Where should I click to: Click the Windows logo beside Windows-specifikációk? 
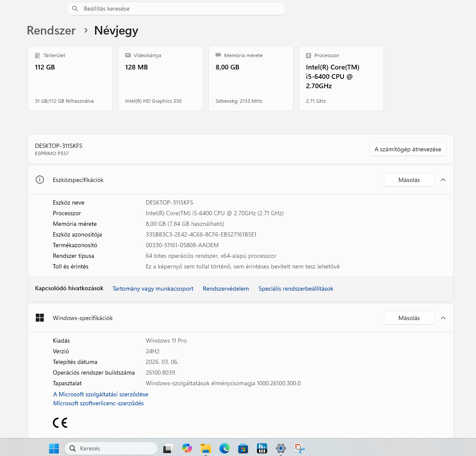pyautogui.click(x=40, y=317)
